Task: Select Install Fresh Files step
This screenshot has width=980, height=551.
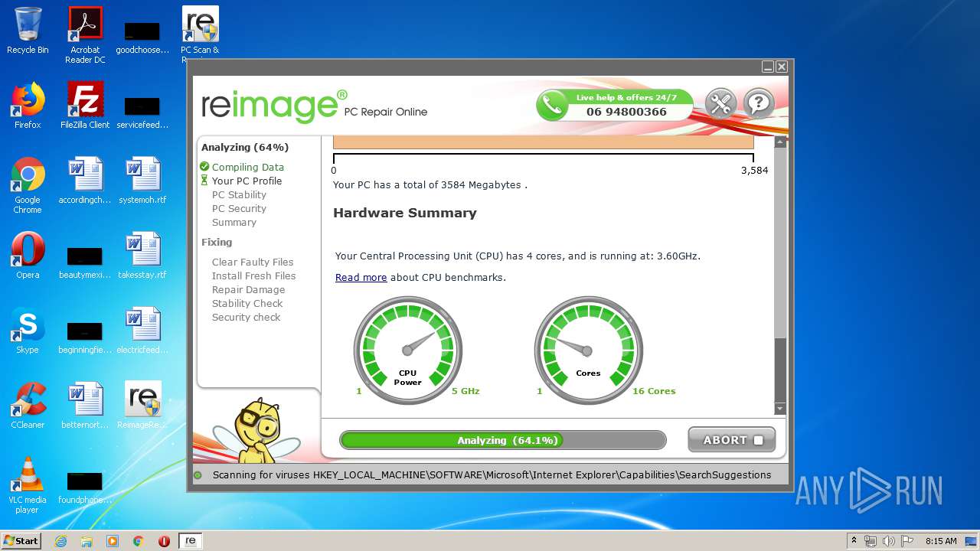Action: (253, 275)
